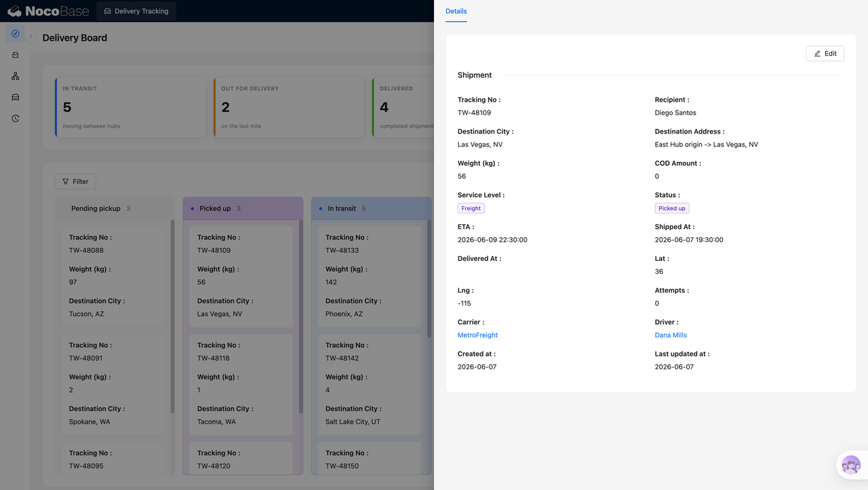Click the Lat value 36
Screen dimensions: 868x490
click(659, 272)
